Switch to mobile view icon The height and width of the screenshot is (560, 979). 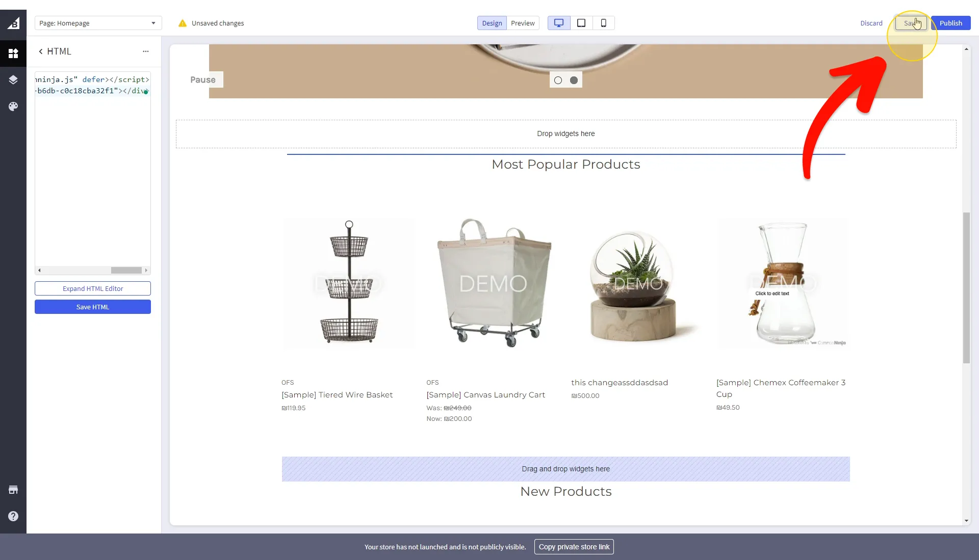[604, 23]
